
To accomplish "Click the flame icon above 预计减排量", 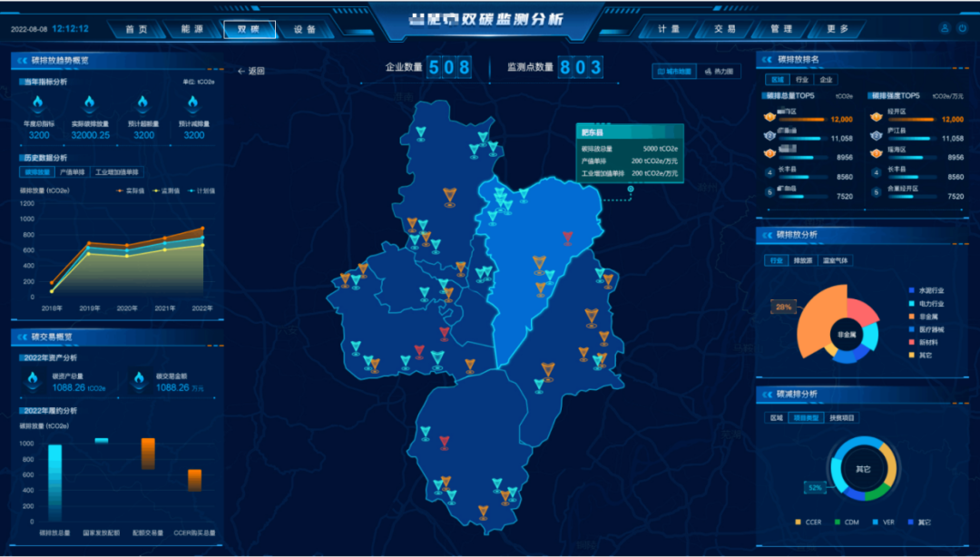I will tap(193, 104).
